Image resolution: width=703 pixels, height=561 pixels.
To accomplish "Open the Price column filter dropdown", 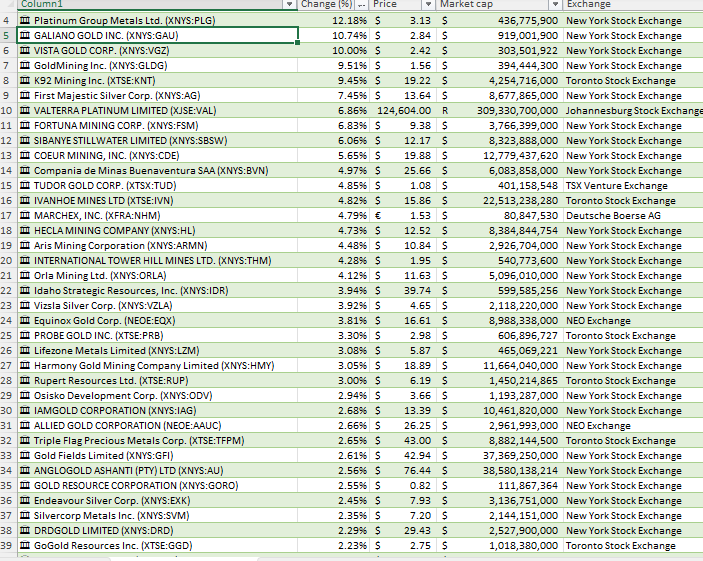I will click(428, 4).
